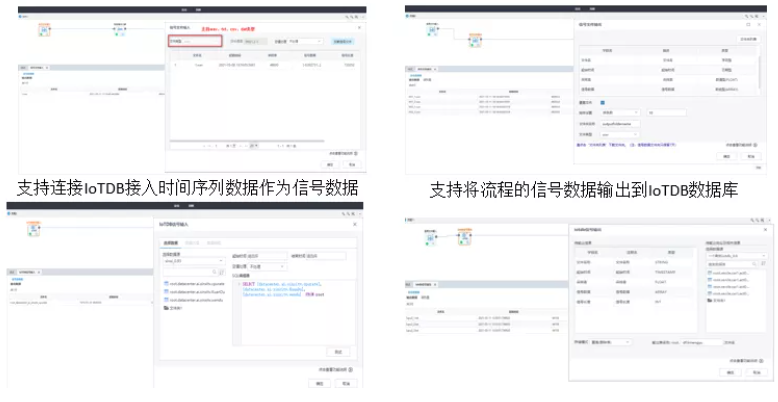Open variable handling dropdown in file input dialog

306,41
